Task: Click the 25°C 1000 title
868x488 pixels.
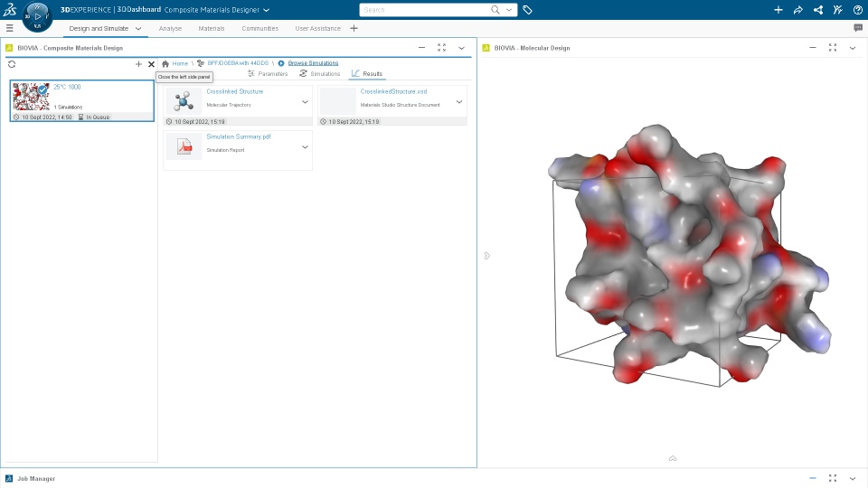Action: click(x=67, y=87)
